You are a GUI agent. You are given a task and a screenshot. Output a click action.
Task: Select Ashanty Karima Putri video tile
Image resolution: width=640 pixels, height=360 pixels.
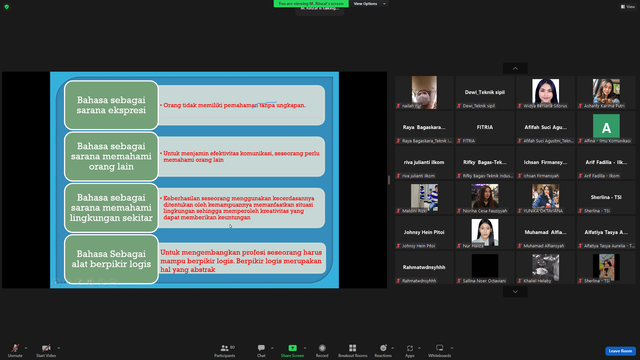click(606, 92)
